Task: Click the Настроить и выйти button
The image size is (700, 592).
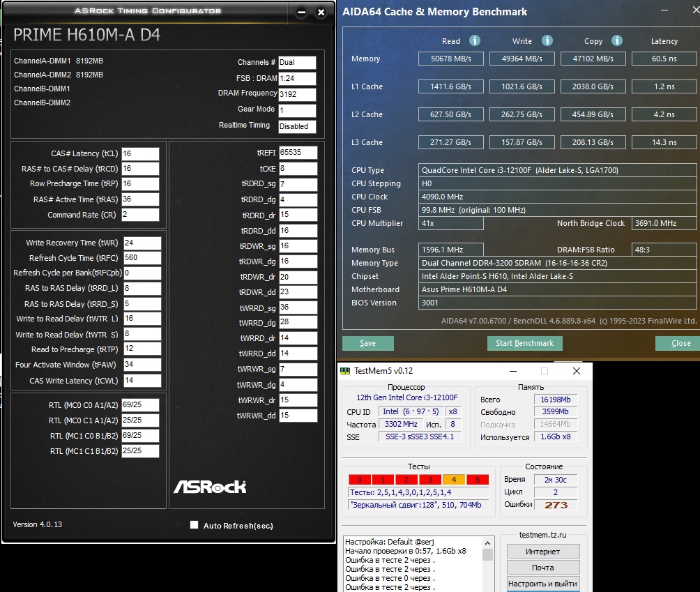Action: point(542,584)
